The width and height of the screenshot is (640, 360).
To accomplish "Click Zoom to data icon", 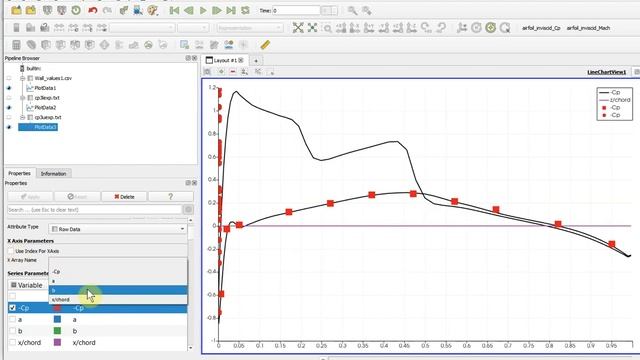I will coord(312,28).
